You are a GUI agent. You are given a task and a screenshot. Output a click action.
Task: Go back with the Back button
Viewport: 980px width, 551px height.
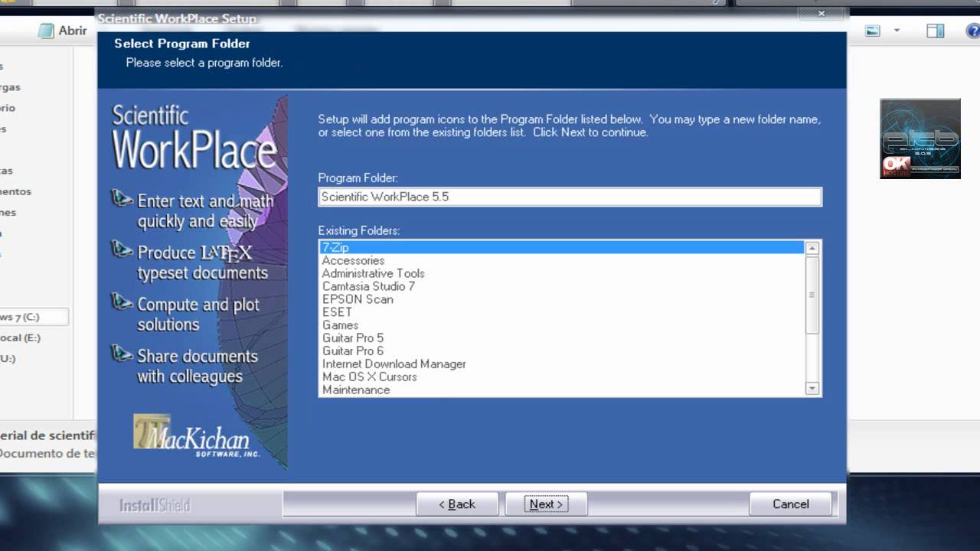click(457, 504)
